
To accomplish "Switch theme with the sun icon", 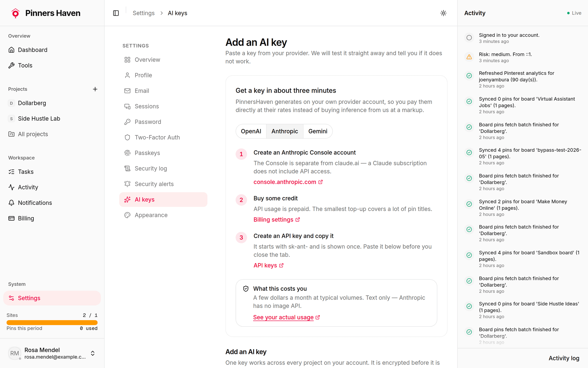I will [443, 13].
